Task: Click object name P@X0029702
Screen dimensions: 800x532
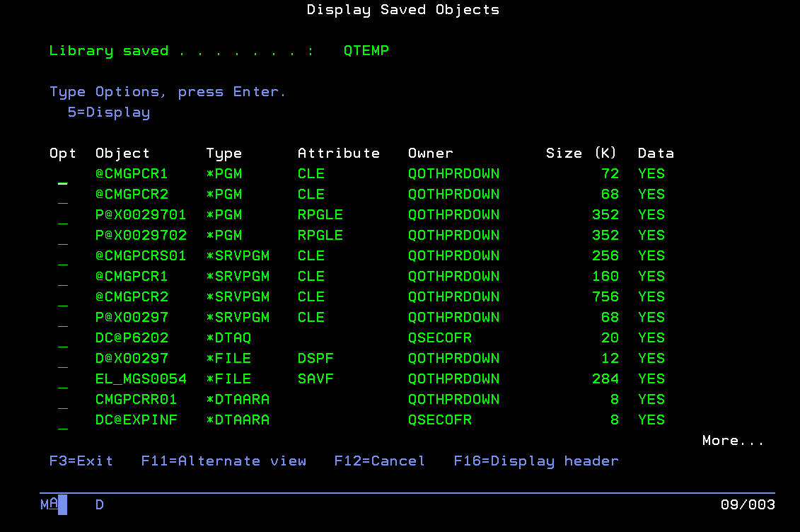Action: coord(141,235)
